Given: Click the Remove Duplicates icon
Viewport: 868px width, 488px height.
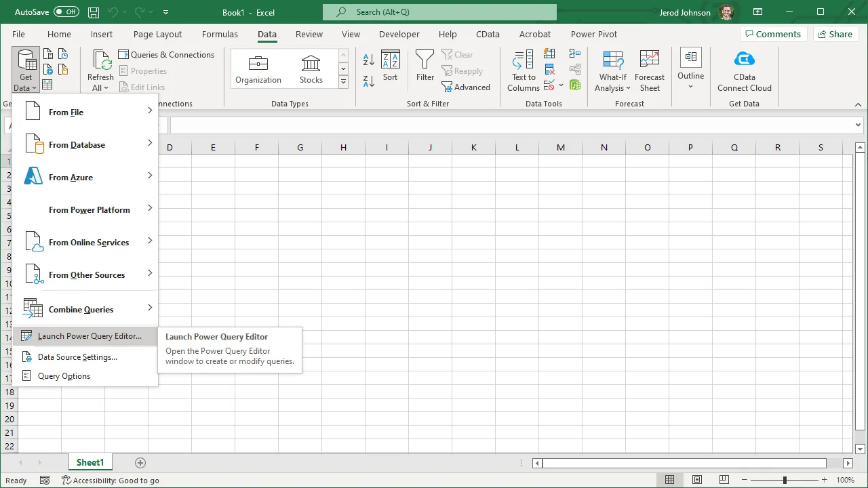Looking at the screenshot, I should (550, 69).
